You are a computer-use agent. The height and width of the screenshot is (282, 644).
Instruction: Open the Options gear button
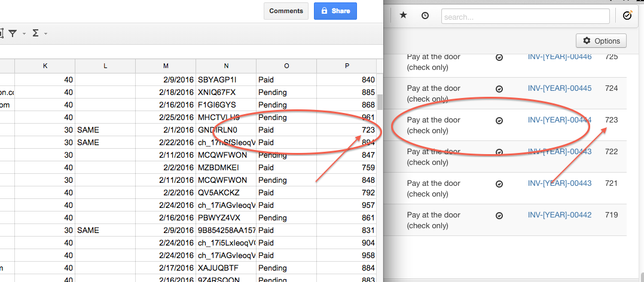[601, 41]
